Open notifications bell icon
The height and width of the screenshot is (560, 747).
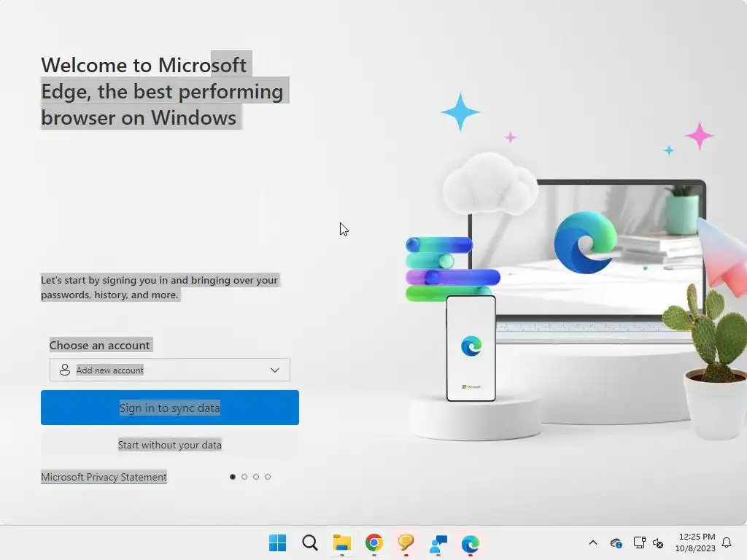[x=727, y=542]
